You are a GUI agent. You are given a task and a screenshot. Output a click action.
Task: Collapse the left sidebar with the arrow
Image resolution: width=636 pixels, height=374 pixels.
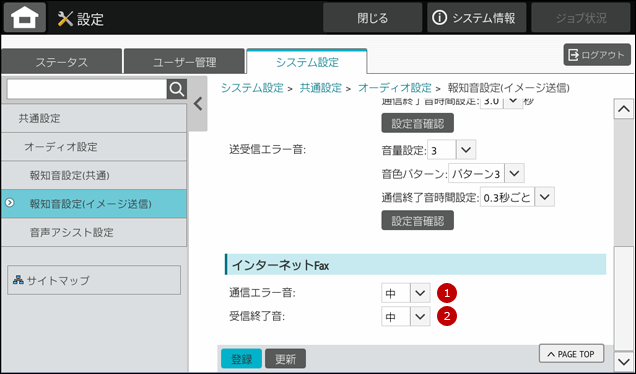[x=198, y=104]
